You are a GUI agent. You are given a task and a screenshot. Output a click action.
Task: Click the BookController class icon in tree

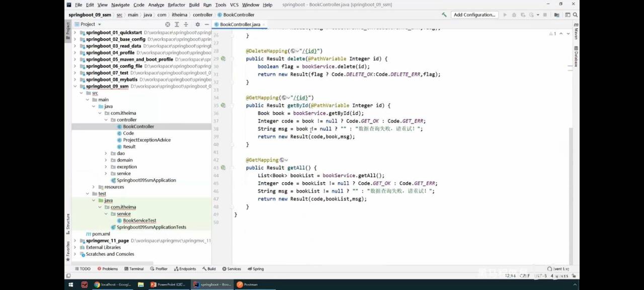tap(119, 127)
